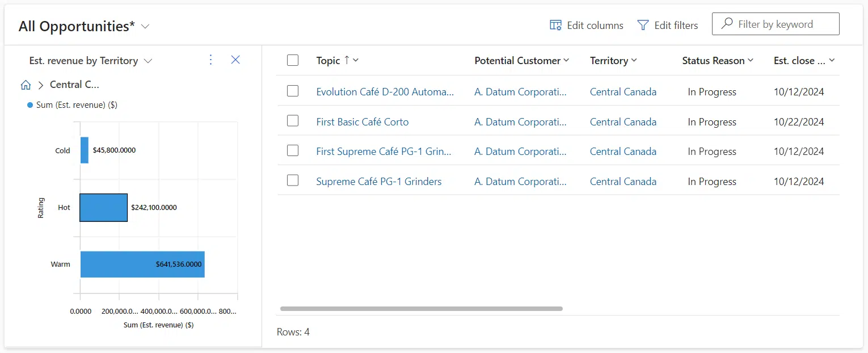The width and height of the screenshot is (868, 353).
Task: Check the First Basic Café Corto row checkbox
Action: 293,120
